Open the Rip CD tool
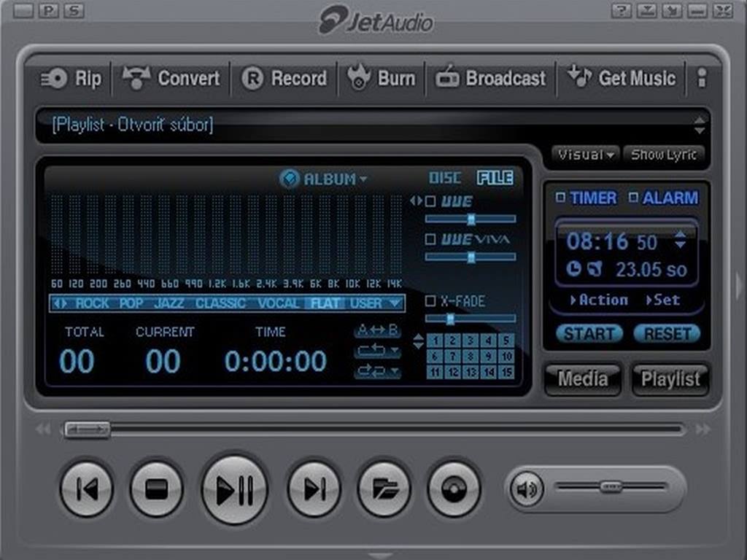The width and height of the screenshot is (747, 560). tap(71, 79)
